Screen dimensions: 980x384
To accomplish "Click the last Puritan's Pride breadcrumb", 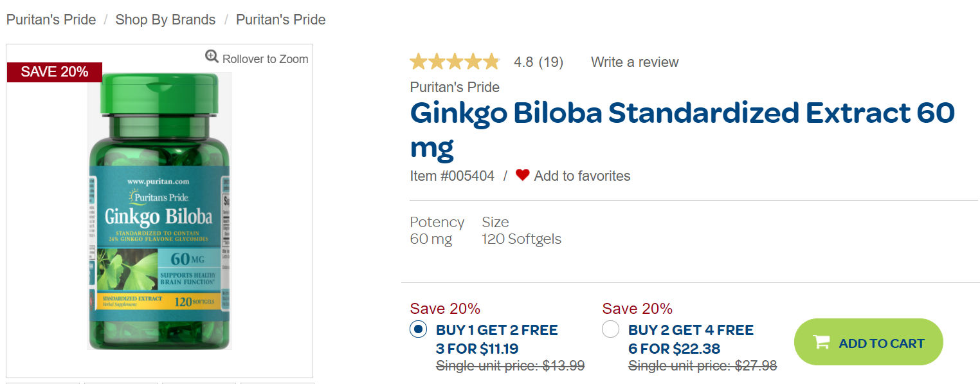I will click(280, 19).
